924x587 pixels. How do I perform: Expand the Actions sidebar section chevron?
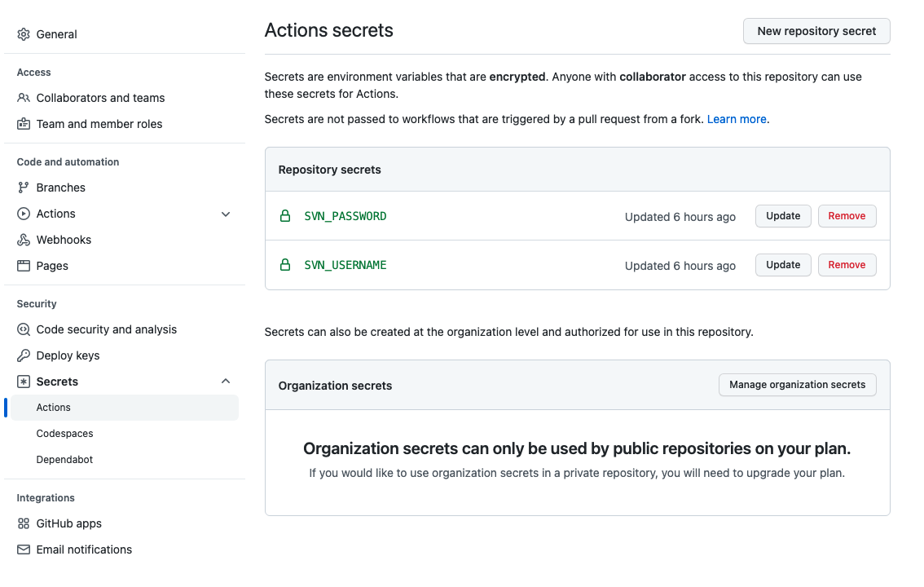coord(226,214)
